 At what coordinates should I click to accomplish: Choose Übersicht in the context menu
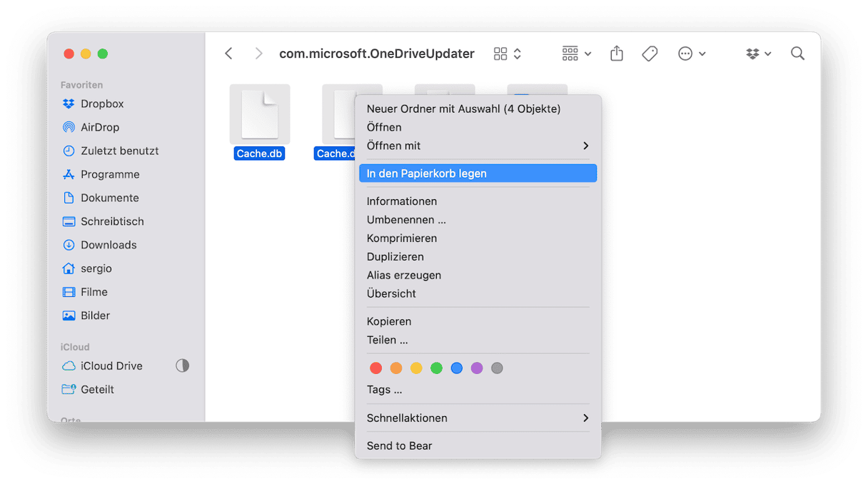pos(478,293)
